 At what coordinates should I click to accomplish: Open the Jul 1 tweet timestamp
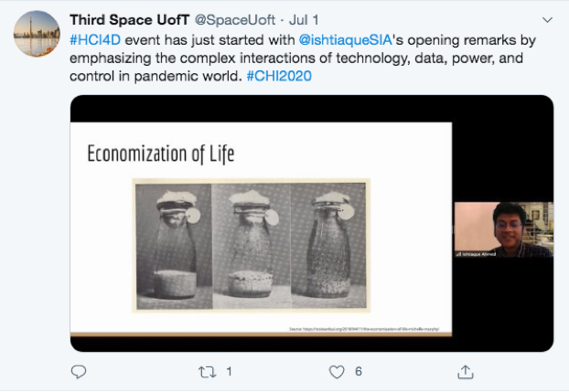(304, 19)
